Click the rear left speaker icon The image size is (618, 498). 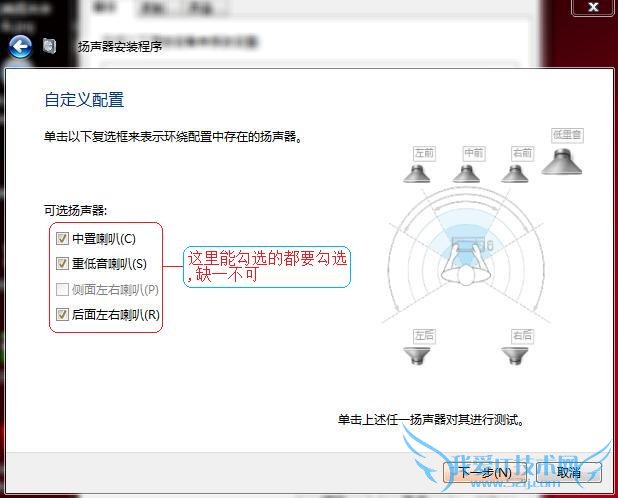417,355
